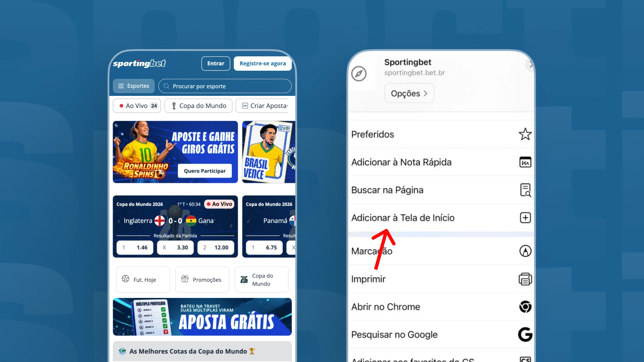Tap the Sportingbet logo

[x=139, y=63]
